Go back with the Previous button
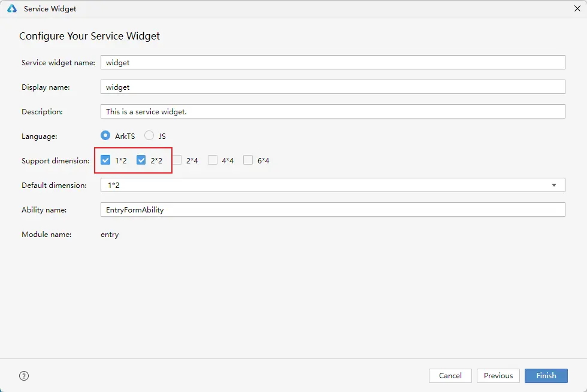Viewport: 587px width, 392px height. pos(498,376)
